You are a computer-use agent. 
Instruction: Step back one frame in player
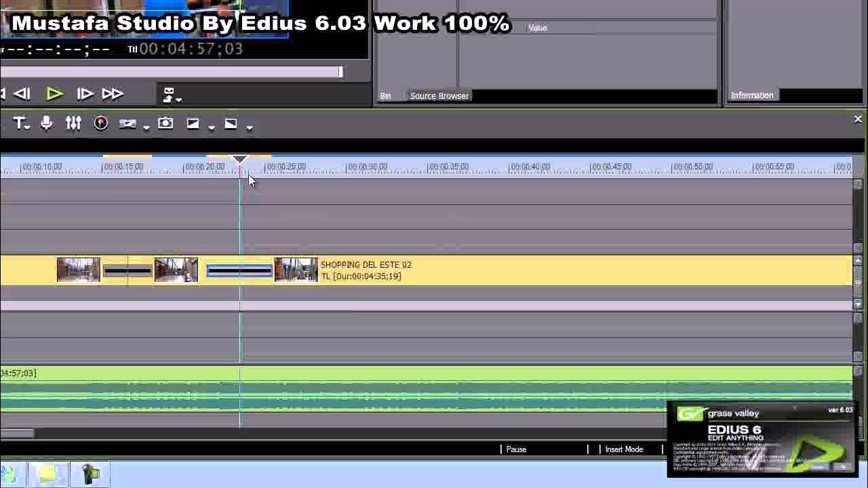click(22, 94)
